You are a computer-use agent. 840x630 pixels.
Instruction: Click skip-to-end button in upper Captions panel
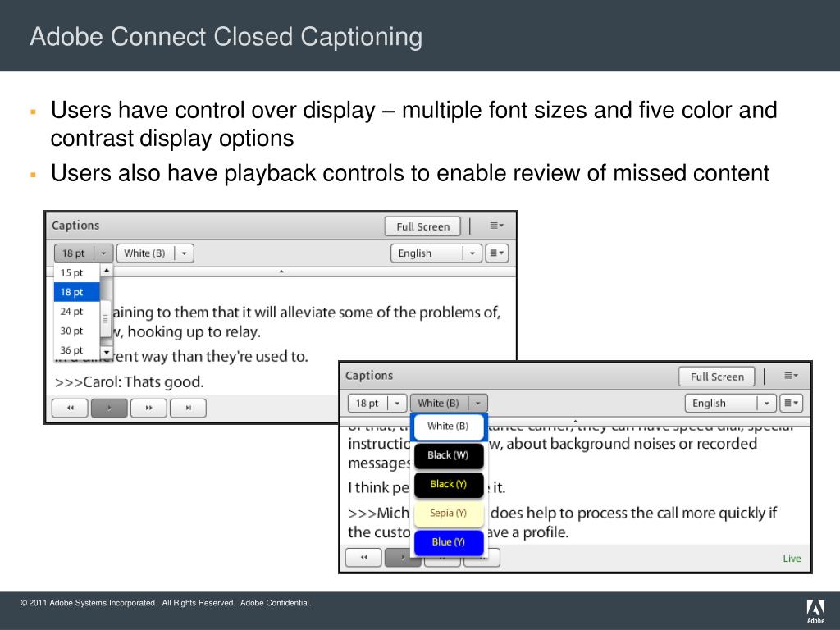point(188,408)
